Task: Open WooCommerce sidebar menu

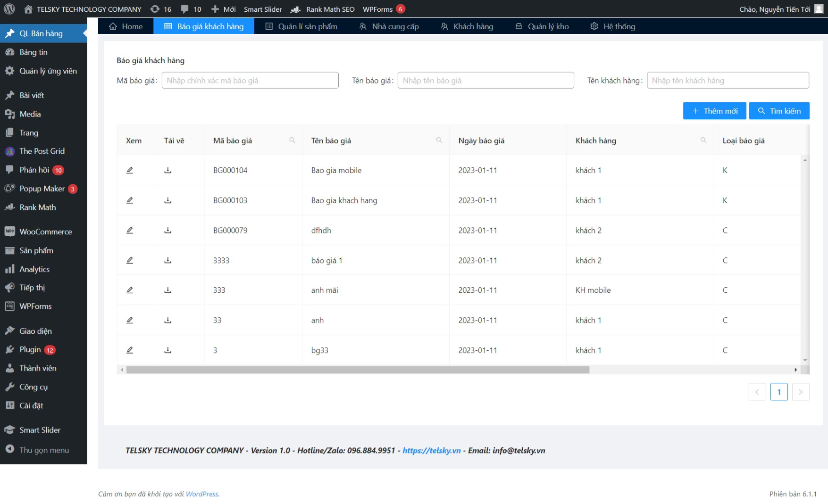Action: tap(43, 231)
